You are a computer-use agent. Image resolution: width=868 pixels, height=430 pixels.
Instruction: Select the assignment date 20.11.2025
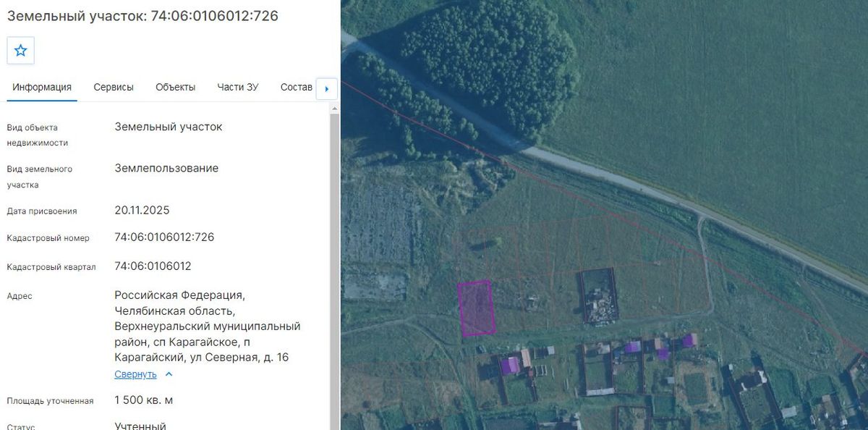[142, 211]
